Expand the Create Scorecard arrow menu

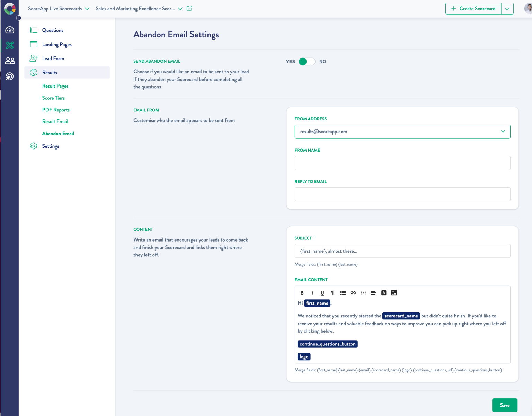(x=507, y=9)
